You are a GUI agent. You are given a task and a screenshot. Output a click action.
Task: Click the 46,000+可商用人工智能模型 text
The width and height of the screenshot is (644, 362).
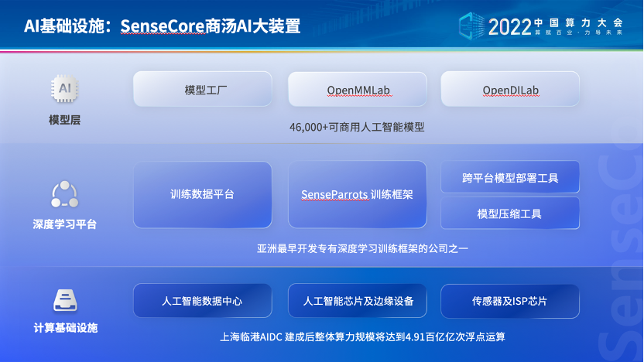pos(357,127)
